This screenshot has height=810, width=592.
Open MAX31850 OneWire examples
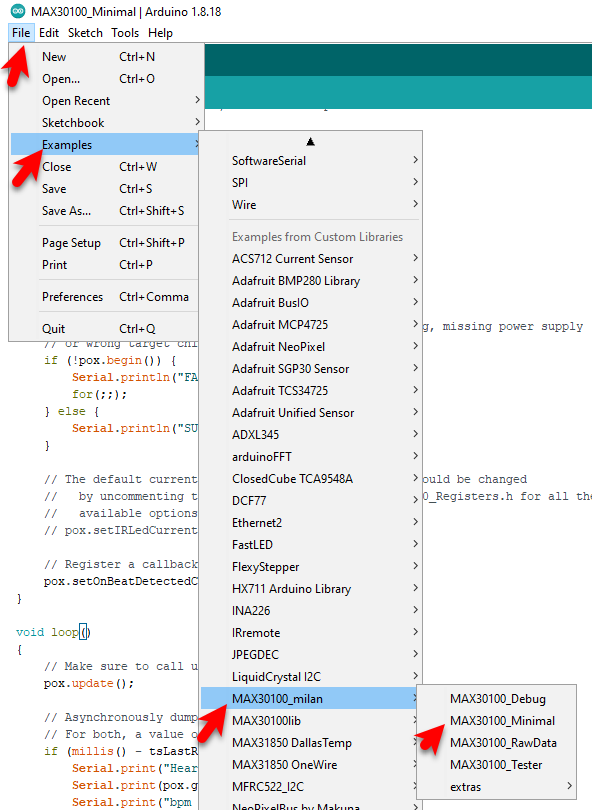(310, 765)
